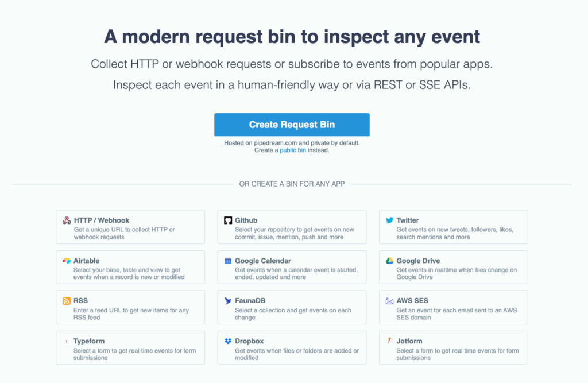Select the Jotform card title
This screenshot has width=588, height=383.
tap(409, 341)
